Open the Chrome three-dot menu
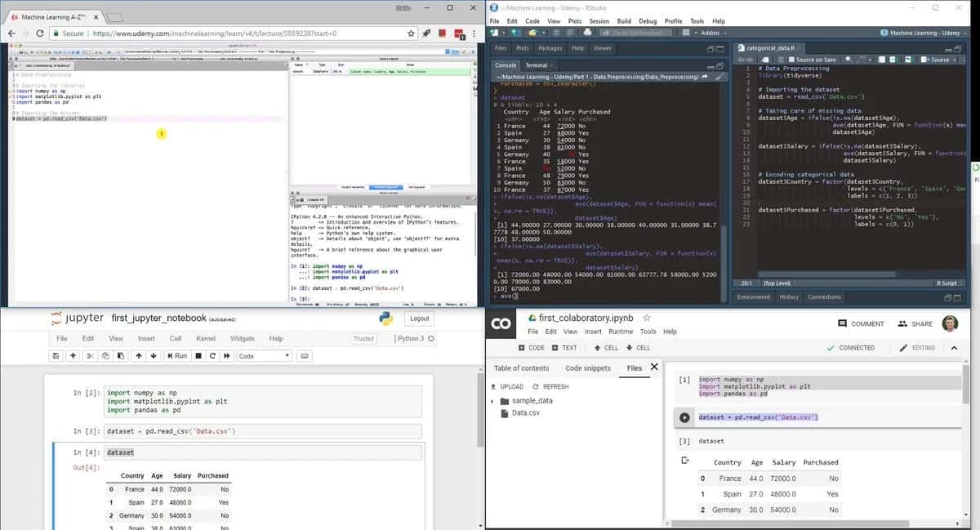The height and width of the screenshot is (530, 980). click(474, 33)
